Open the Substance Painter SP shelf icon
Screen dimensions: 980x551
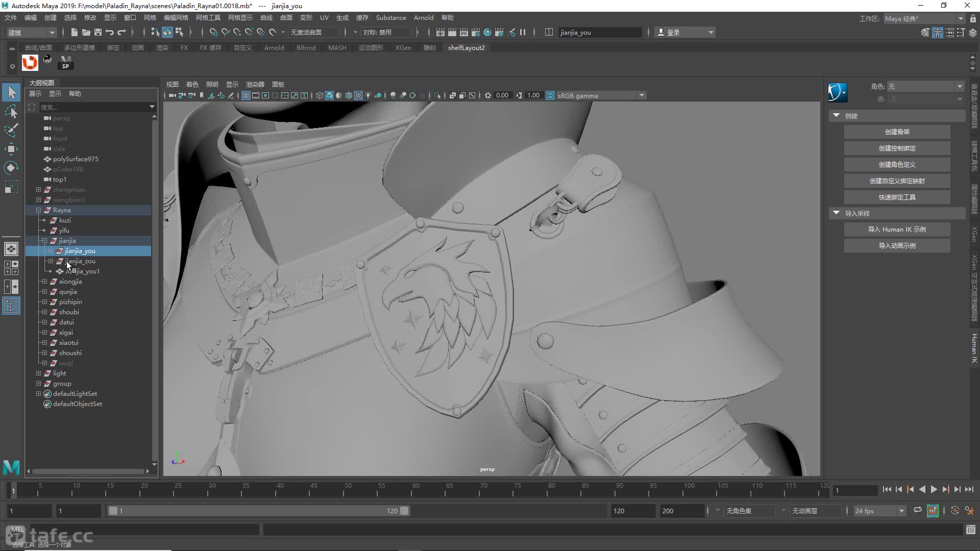pyautogui.click(x=65, y=63)
